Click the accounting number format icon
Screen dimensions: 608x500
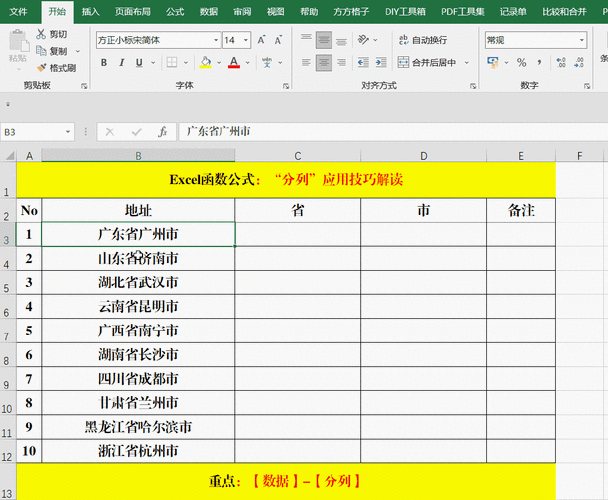[x=493, y=62]
